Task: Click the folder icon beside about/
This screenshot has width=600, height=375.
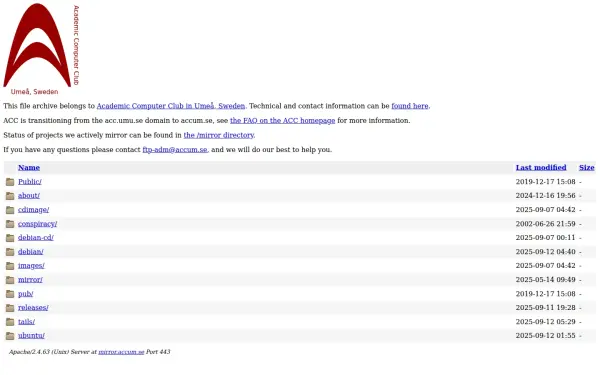Action: click(x=10, y=196)
